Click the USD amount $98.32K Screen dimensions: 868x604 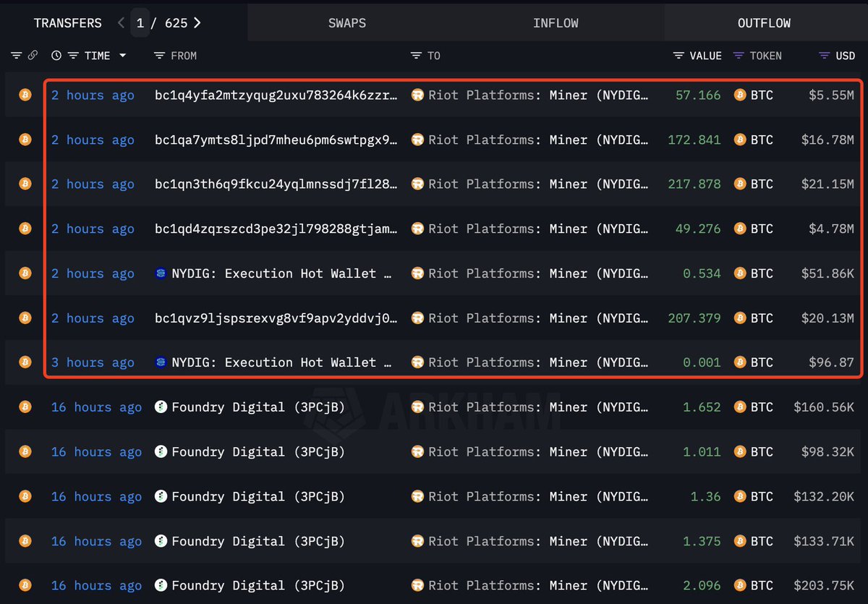(827, 451)
